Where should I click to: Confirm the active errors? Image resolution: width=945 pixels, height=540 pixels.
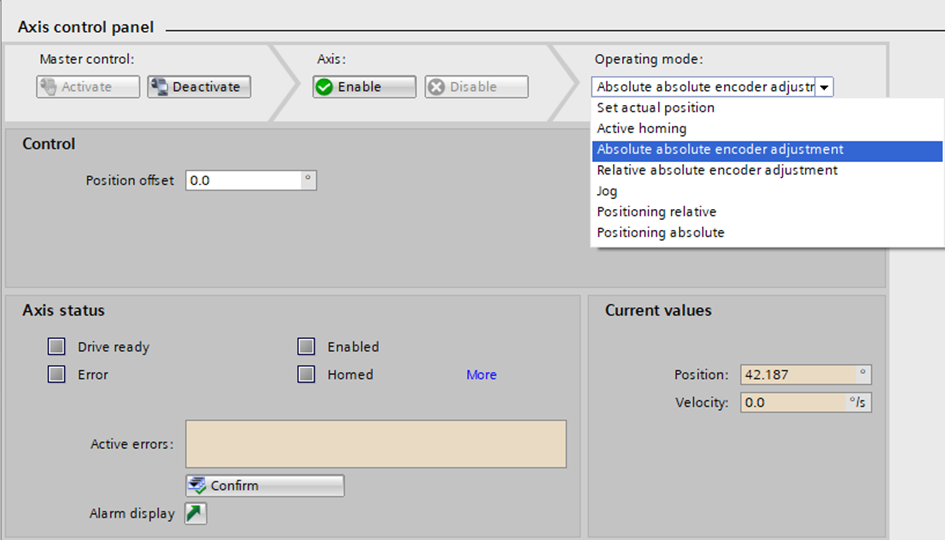(x=265, y=486)
